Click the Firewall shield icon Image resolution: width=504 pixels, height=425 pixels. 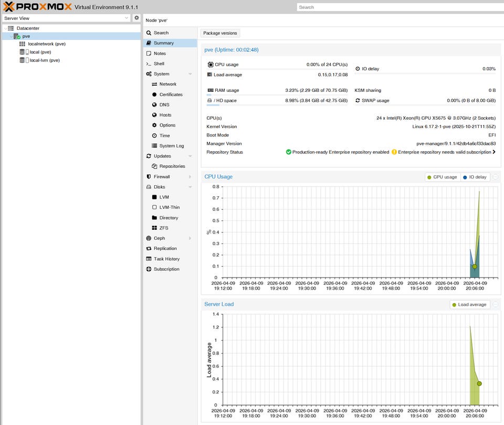point(149,177)
